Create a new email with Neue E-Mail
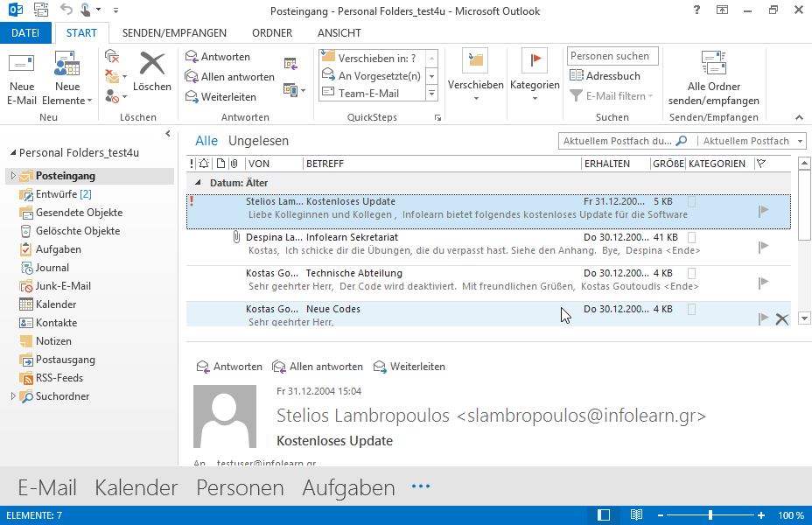This screenshot has height=525, width=812. click(22, 79)
